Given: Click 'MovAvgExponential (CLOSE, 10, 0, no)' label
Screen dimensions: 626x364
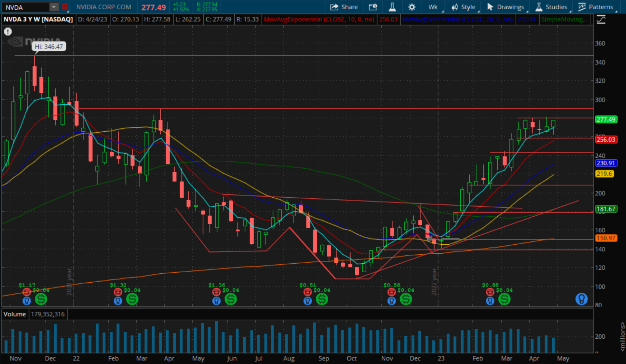Looking at the screenshot, I should 319,19.
